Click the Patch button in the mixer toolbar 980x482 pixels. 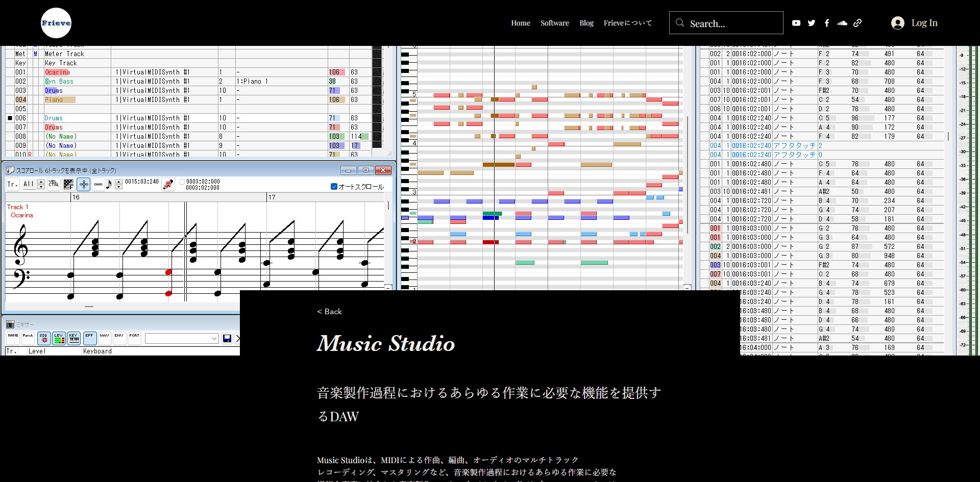click(28, 338)
